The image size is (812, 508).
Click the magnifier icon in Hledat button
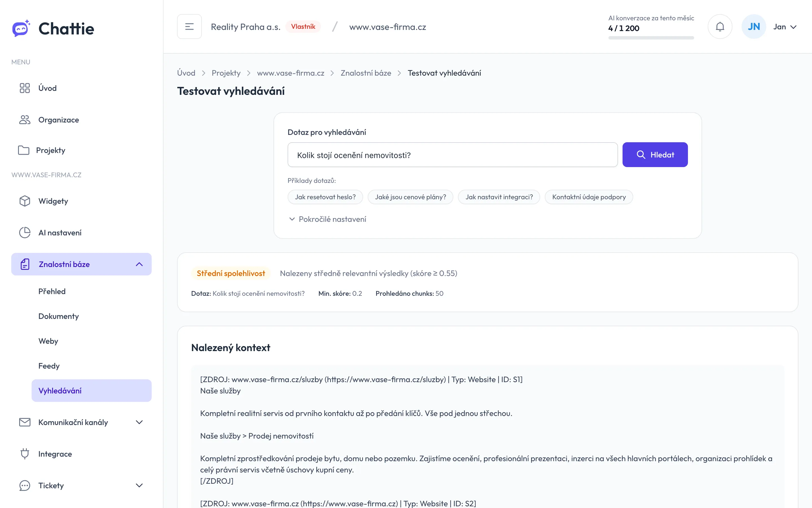tap(641, 155)
